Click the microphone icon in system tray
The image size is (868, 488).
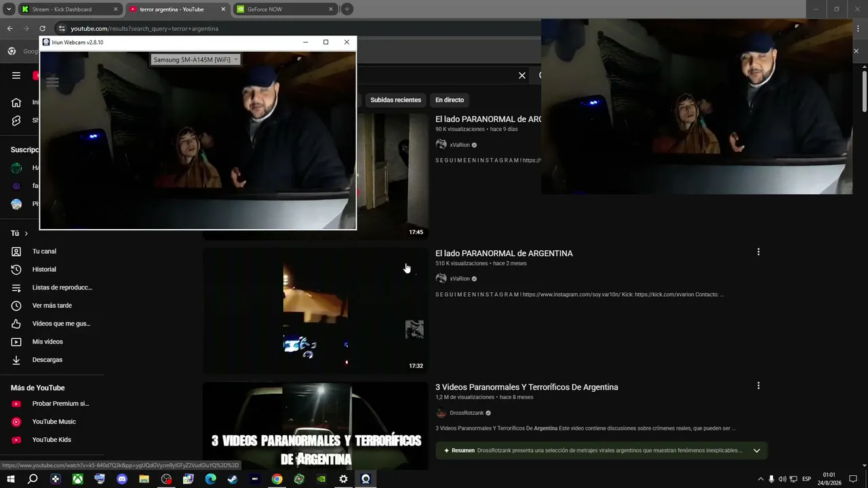tap(771, 479)
